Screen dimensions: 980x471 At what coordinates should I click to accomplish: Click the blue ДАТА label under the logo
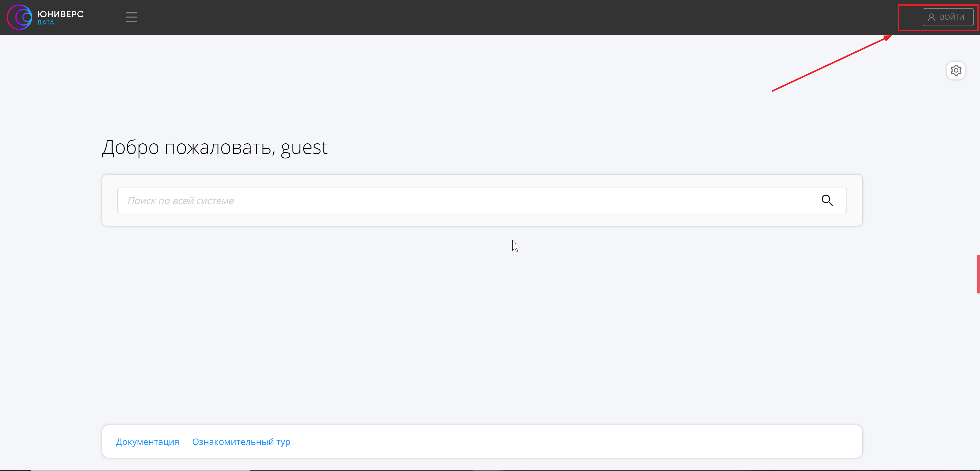(x=46, y=23)
